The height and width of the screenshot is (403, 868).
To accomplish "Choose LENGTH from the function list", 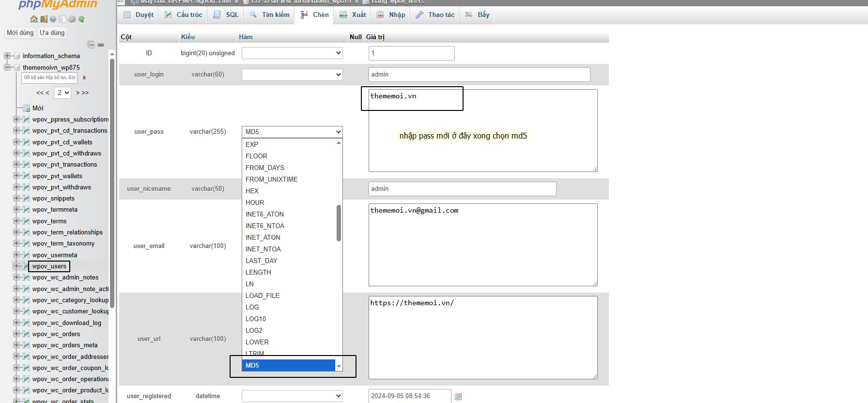I will tap(289, 272).
